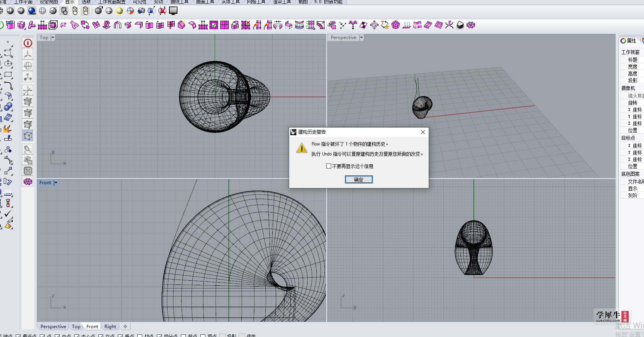The width and height of the screenshot is (644, 337).
Task: Switch to the Right viewport tab
Action: click(x=110, y=327)
